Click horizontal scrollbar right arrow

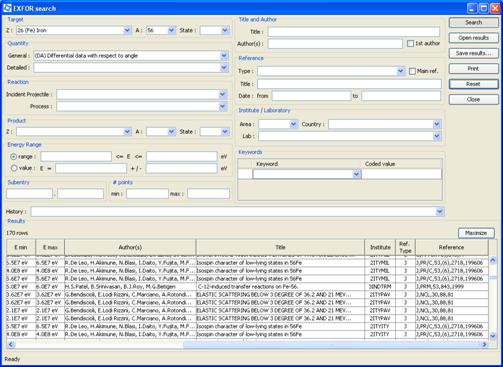(485, 344)
